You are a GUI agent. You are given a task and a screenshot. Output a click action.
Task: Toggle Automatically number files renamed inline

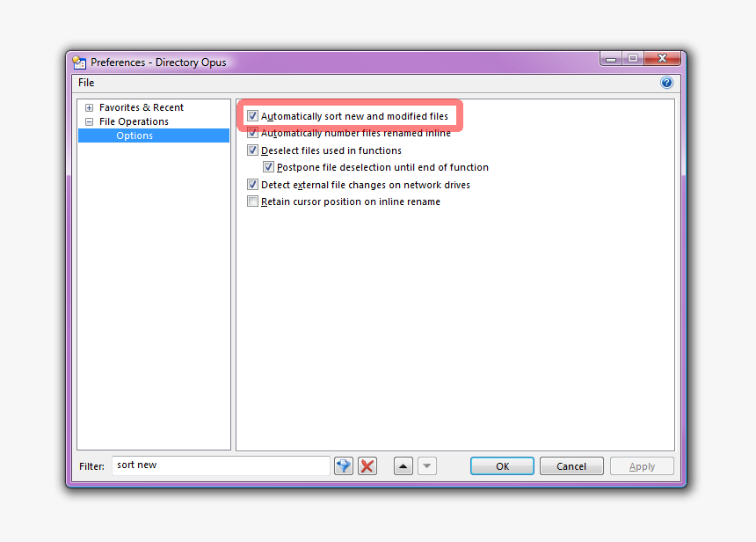(x=252, y=133)
